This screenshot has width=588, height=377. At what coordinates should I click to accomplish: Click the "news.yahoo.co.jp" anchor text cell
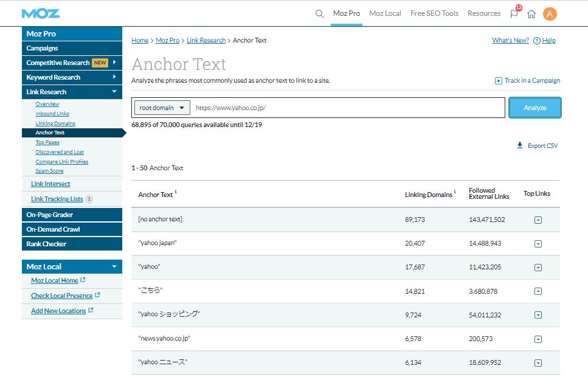click(164, 338)
